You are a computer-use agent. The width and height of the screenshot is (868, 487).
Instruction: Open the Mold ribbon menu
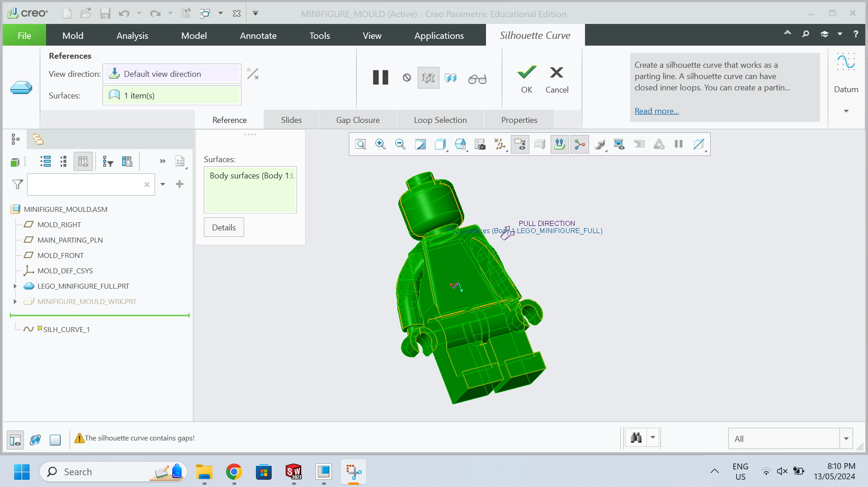(72, 35)
